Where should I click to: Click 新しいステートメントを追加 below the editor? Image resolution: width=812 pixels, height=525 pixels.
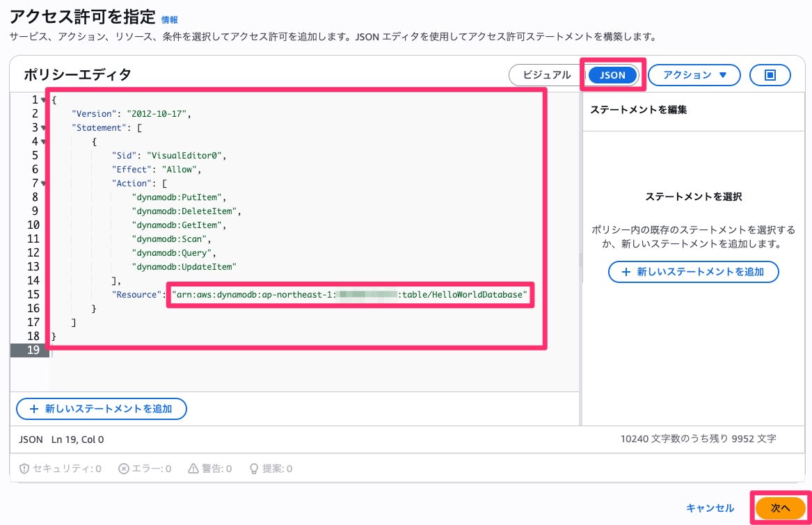pyautogui.click(x=102, y=409)
